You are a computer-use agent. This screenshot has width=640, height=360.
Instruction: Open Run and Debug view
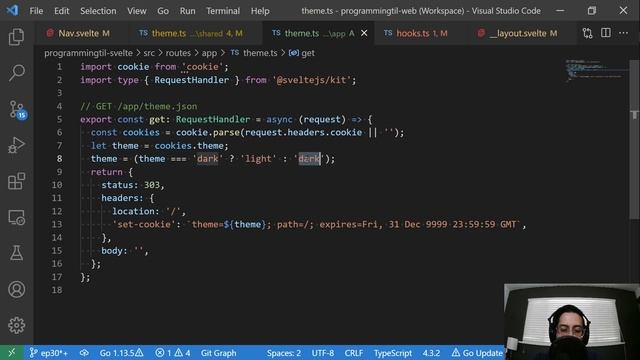pos(16,145)
